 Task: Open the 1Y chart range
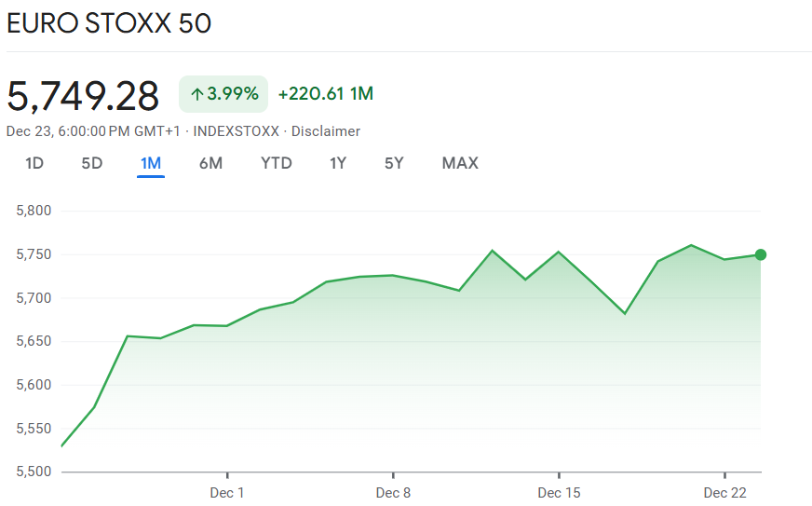(x=338, y=163)
